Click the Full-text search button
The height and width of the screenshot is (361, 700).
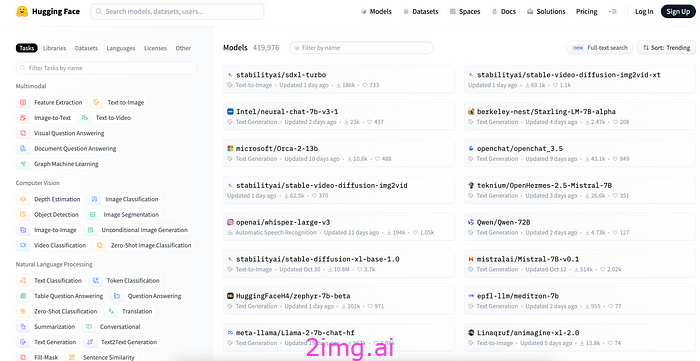[600, 48]
